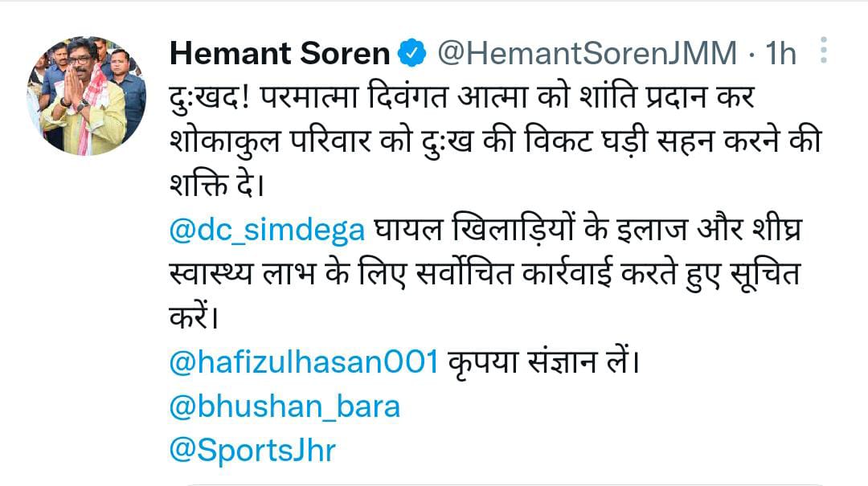The height and width of the screenshot is (486, 868).
Task: Click the line beginning स्वास्थ्य लाभ के लिए
Action: 485,274
